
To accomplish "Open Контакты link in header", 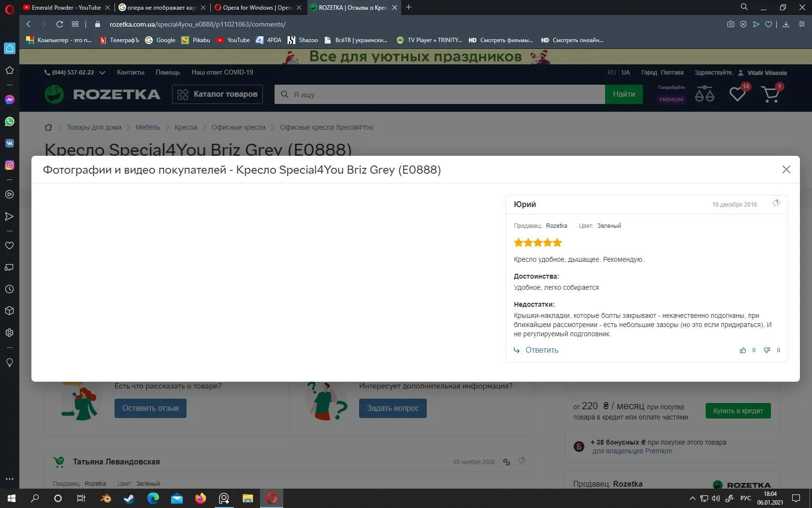I will coord(130,73).
